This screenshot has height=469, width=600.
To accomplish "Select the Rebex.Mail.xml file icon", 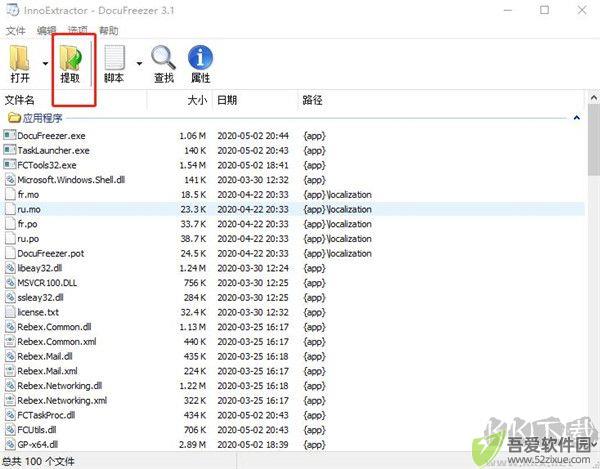I will click(x=10, y=371).
